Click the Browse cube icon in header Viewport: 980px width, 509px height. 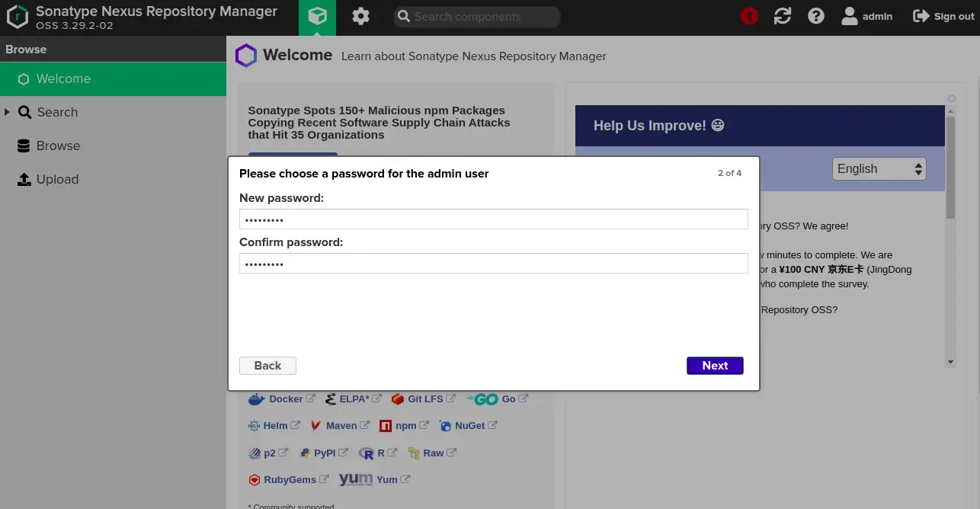[x=317, y=17]
